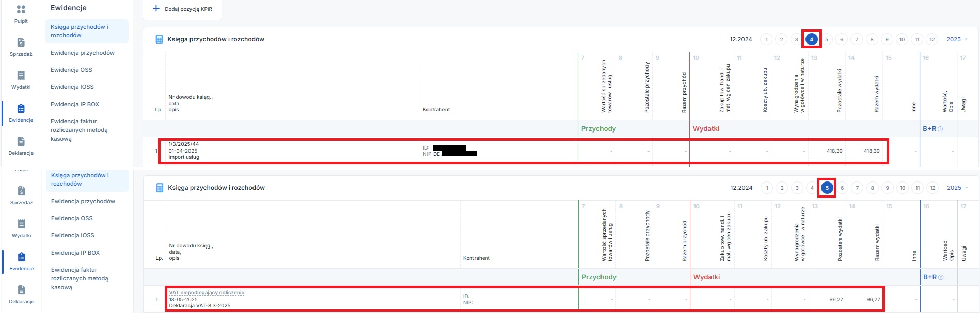
Task: Click the 01-04-2025 entry date
Action: [x=183, y=151]
